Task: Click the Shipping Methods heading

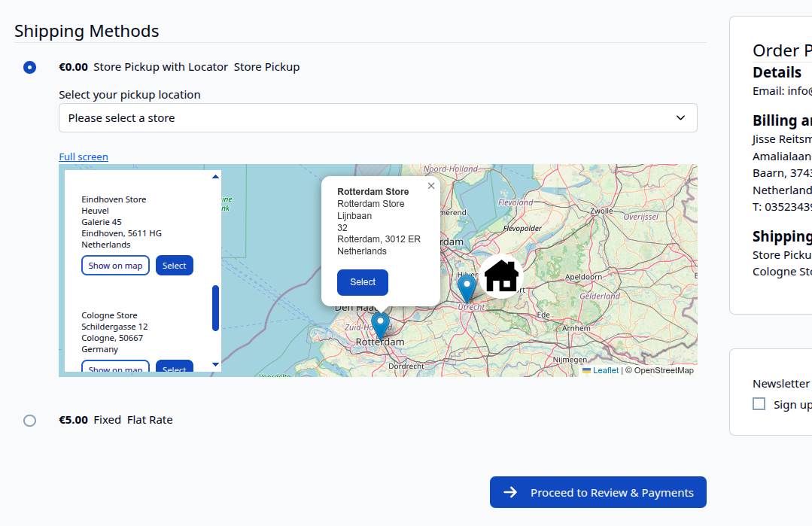Action: pos(87,31)
